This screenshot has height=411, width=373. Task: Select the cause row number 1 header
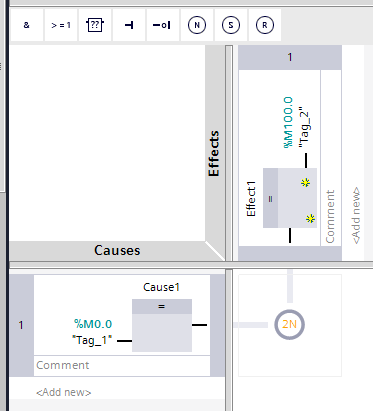[21, 325]
